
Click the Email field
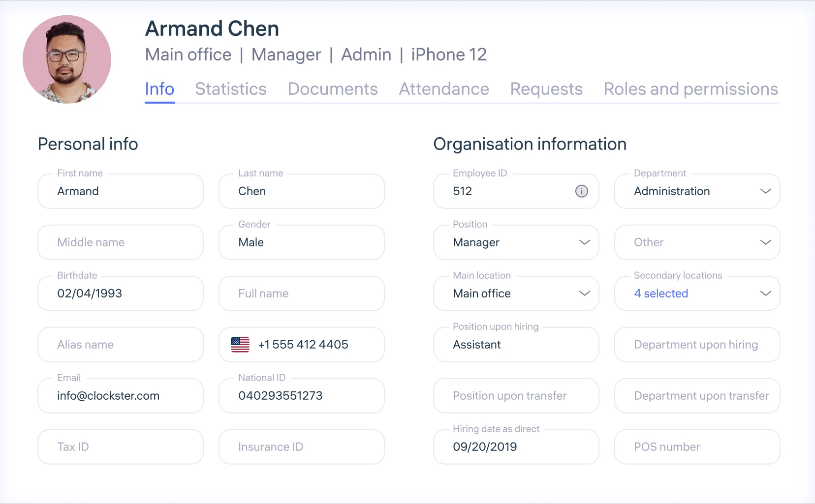click(121, 396)
